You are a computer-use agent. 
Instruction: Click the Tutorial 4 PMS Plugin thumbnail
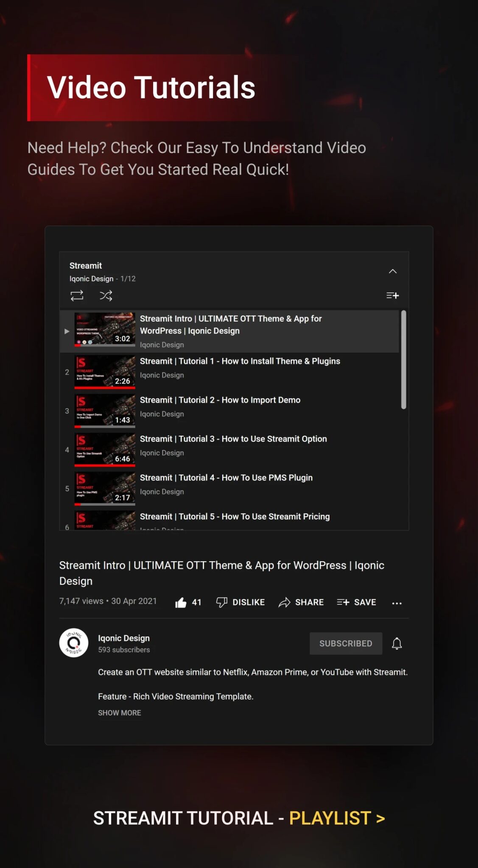click(x=105, y=488)
